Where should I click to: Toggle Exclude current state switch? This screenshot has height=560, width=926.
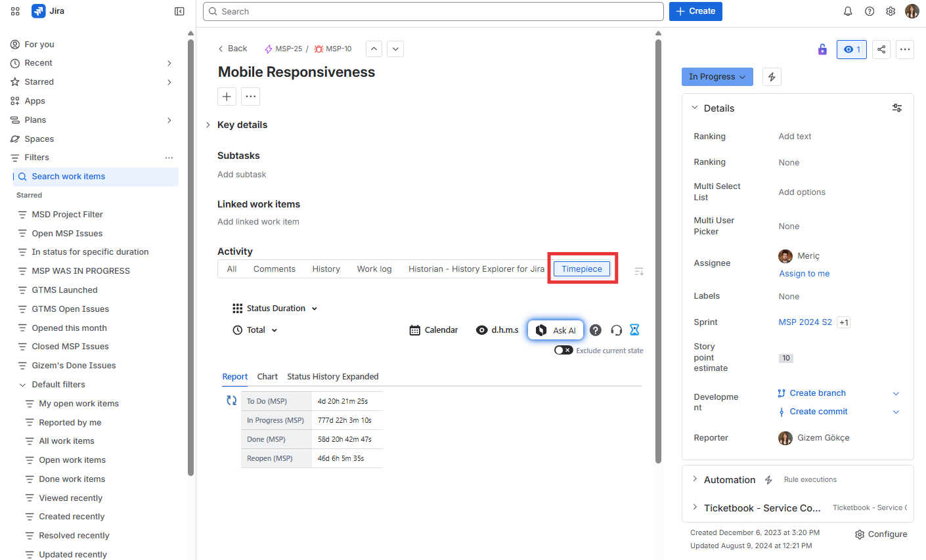(x=563, y=350)
